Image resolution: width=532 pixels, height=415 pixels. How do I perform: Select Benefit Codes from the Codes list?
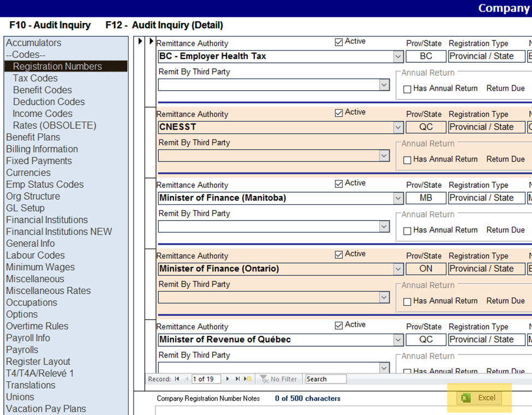coord(42,90)
